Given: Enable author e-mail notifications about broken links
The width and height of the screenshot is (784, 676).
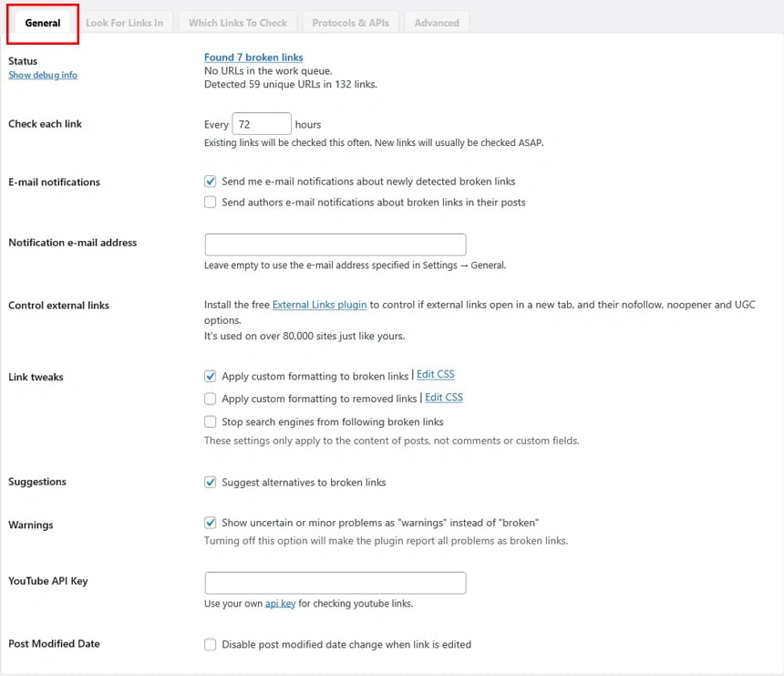Looking at the screenshot, I should (211, 203).
